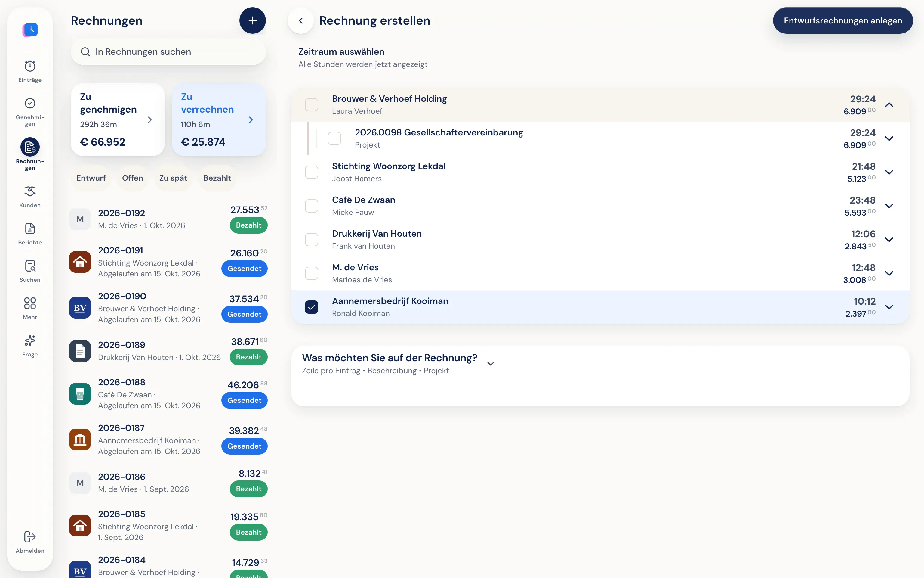The height and width of the screenshot is (578, 924).
Task: Filter invoices by Bezahlt
Action: pos(217,178)
